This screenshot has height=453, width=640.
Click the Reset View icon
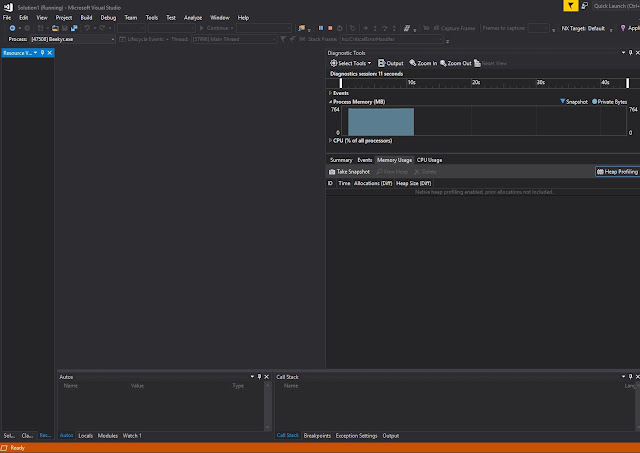pos(477,63)
